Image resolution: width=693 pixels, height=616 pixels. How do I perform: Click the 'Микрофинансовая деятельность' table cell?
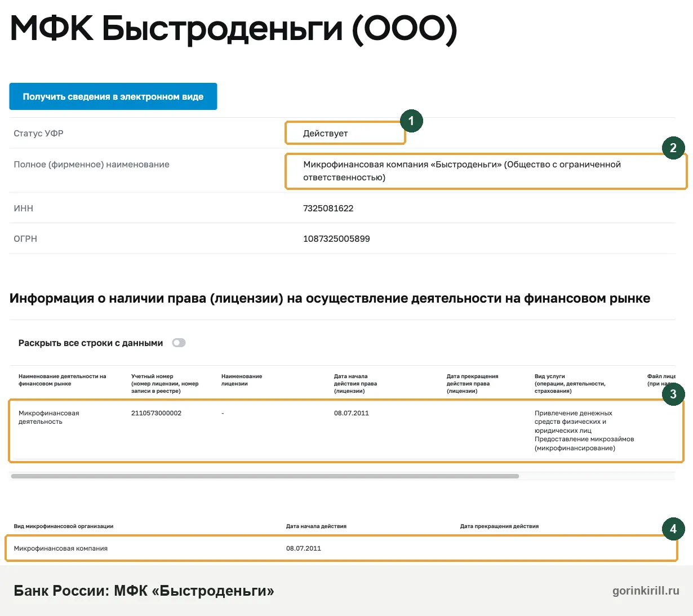(49, 417)
